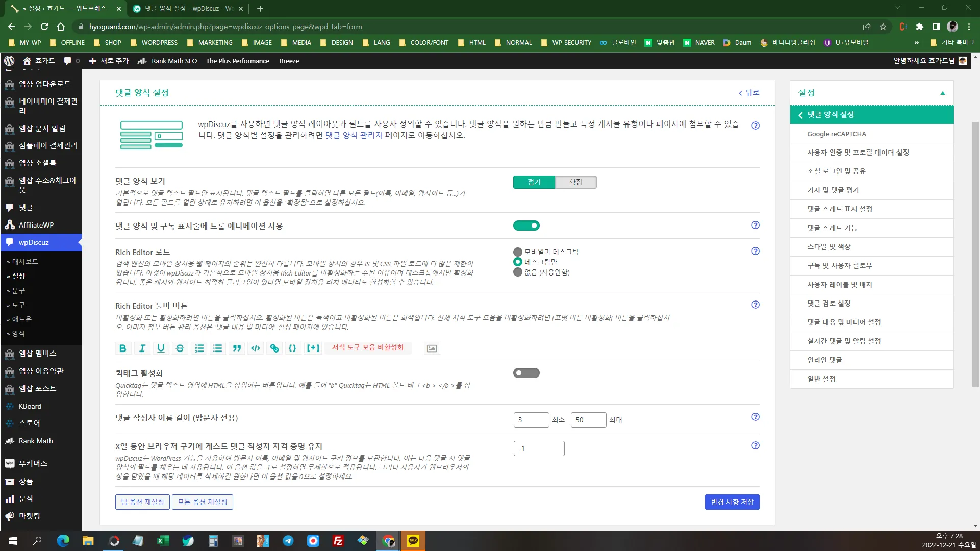Image resolution: width=980 pixels, height=551 pixels.
Task: Open Excel from the taskbar
Action: (163, 541)
